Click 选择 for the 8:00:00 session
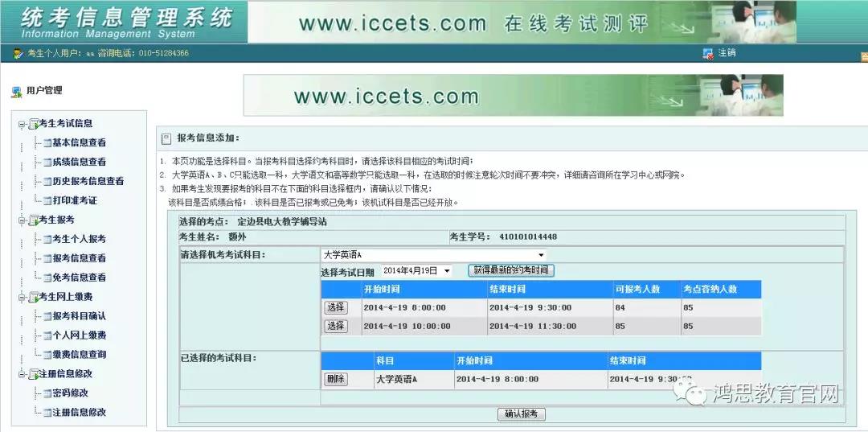 tap(335, 307)
